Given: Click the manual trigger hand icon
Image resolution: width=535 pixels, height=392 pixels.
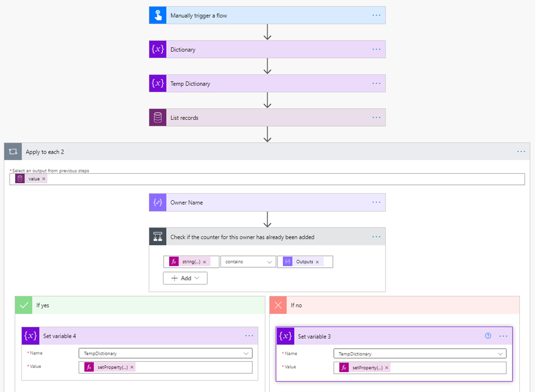Looking at the screenshot, I should tap(158, 16).
